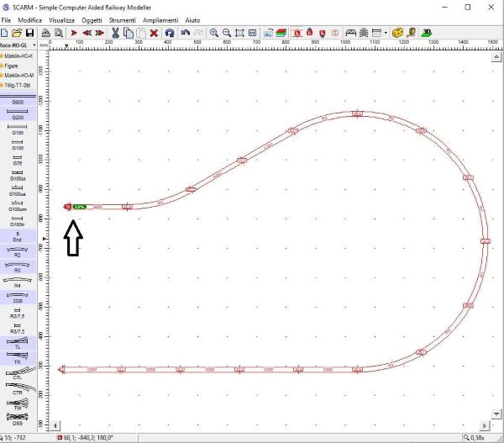Viewport: 504px width, 443px height.
Task: Open the 3D view icon
Action: point(427,33)
